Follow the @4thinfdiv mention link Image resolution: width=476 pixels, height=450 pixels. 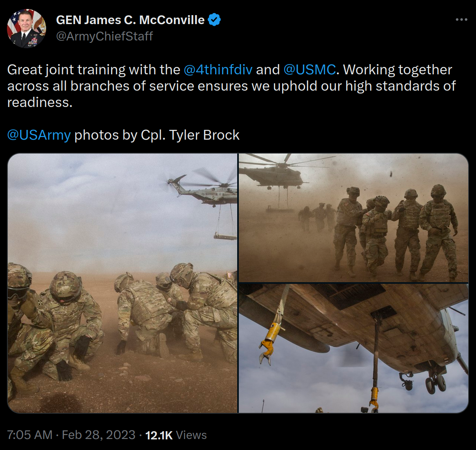(218, 69)
